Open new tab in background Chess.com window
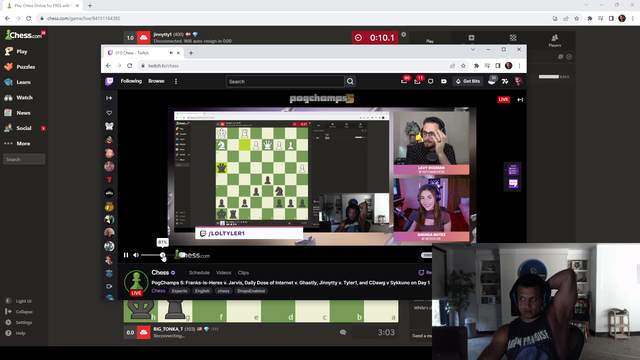Screen dimensions: 640x360 coord(90,6)
